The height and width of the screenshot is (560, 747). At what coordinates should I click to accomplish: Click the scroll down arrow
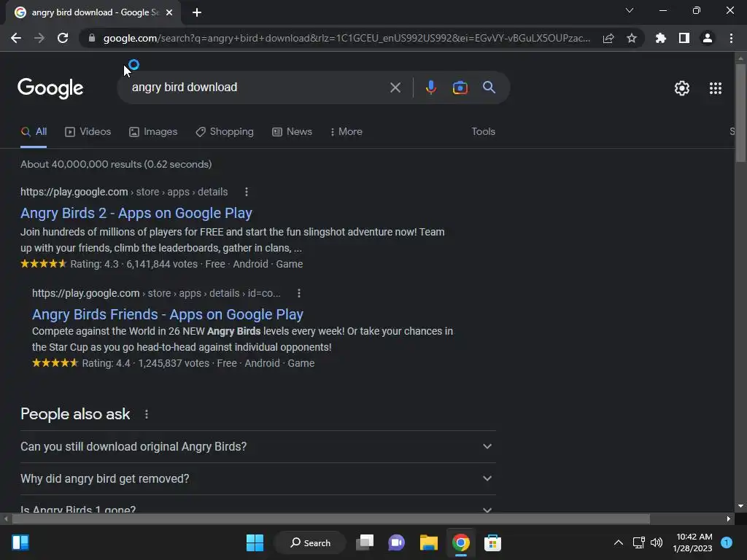click(740, 506)
